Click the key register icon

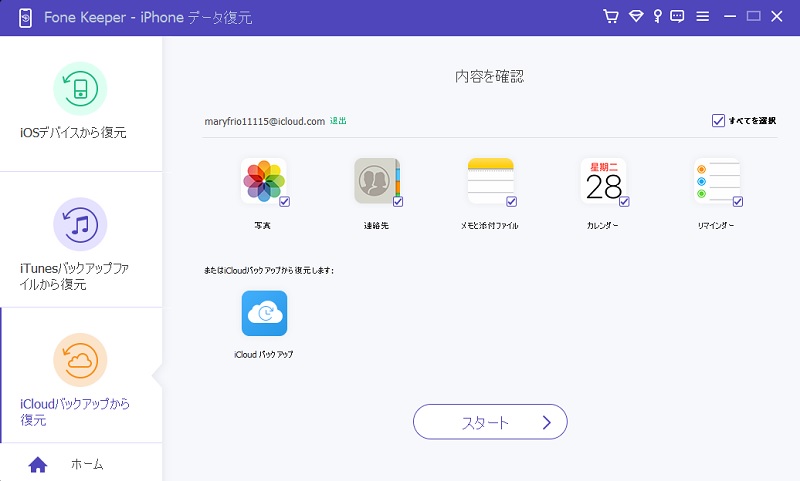pyautogui.click(x=658, y=16)
